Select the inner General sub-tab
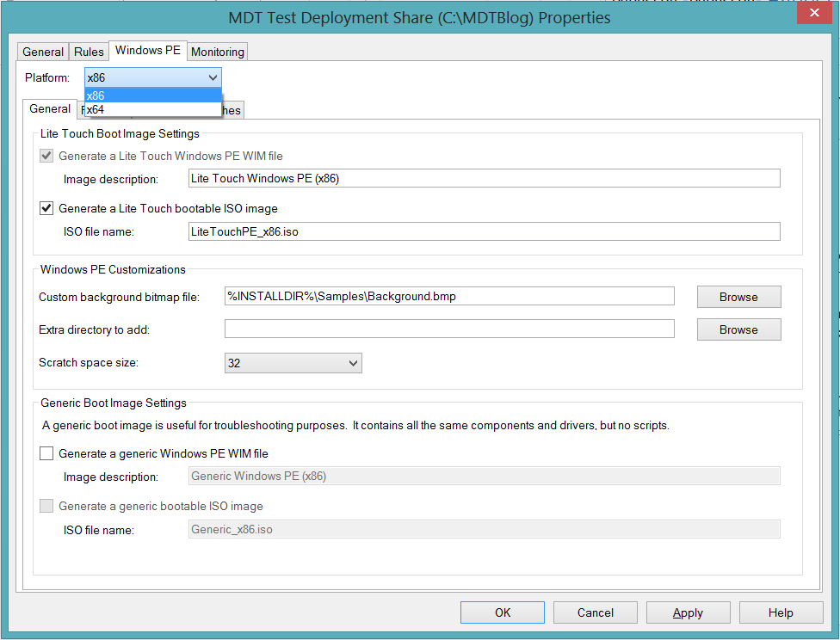 pos(50,108)
